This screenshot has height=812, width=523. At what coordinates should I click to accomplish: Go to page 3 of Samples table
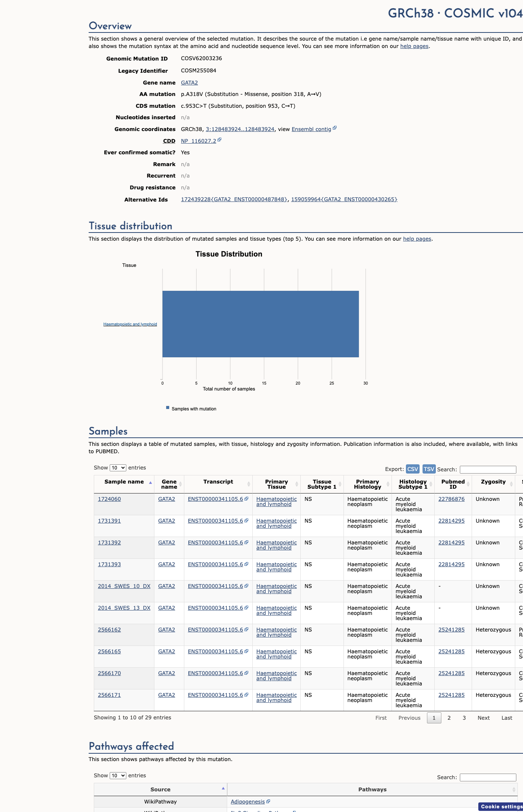click(x=464, y=718)
